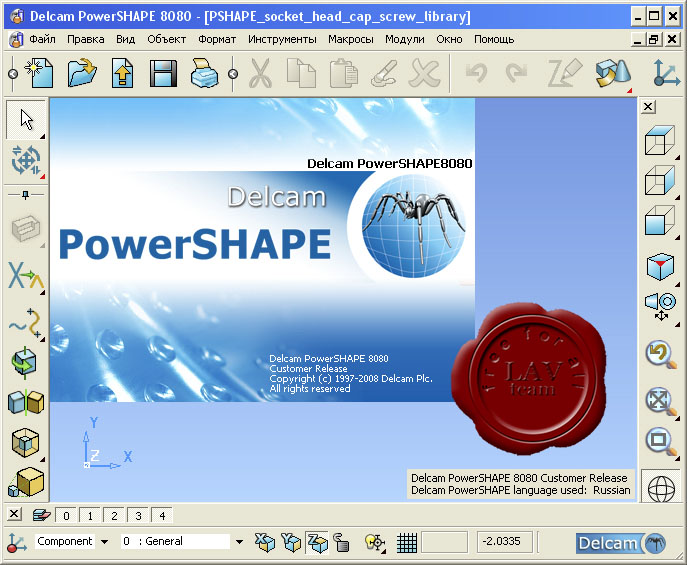Close the right view toolbar with X
This screenshot has height=565, width=687.
pyautogui.click(x=648, y=106)
